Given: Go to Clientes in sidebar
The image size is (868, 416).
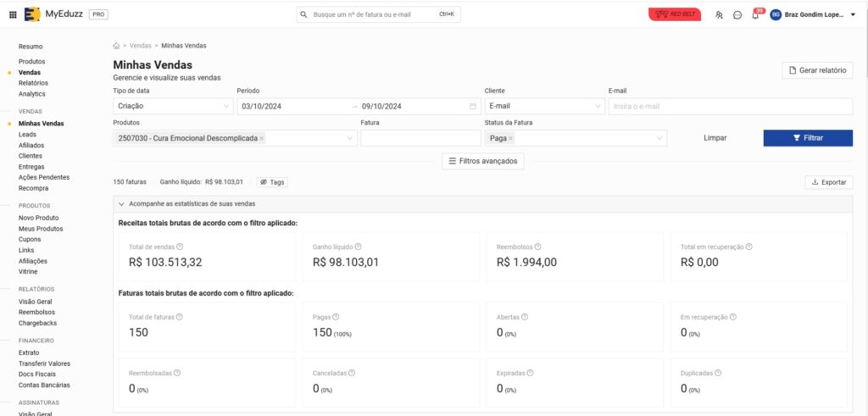Looking at the screenshot, I should pyautogui.click(x=31, y=156).
